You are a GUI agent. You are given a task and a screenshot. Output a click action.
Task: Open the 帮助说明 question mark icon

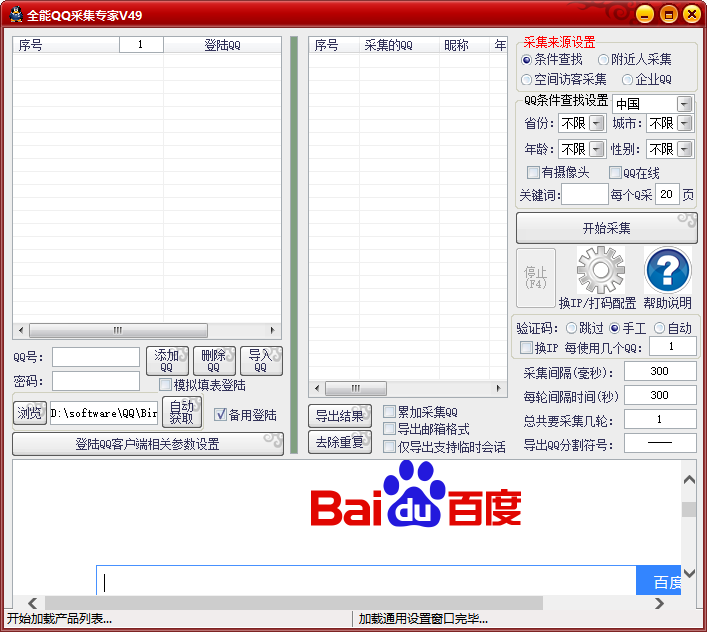point(668,270)
